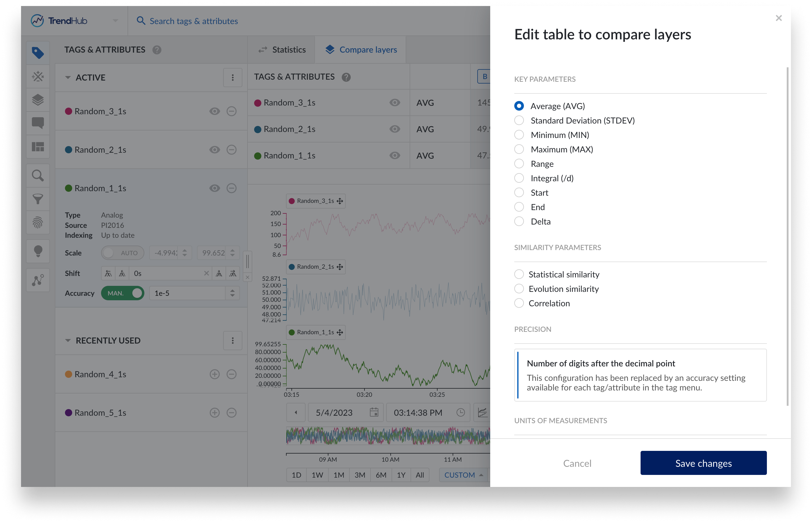This screenshot has height=523, width=812.
Task: Click the Save changes button
Action: pos(703,463)
